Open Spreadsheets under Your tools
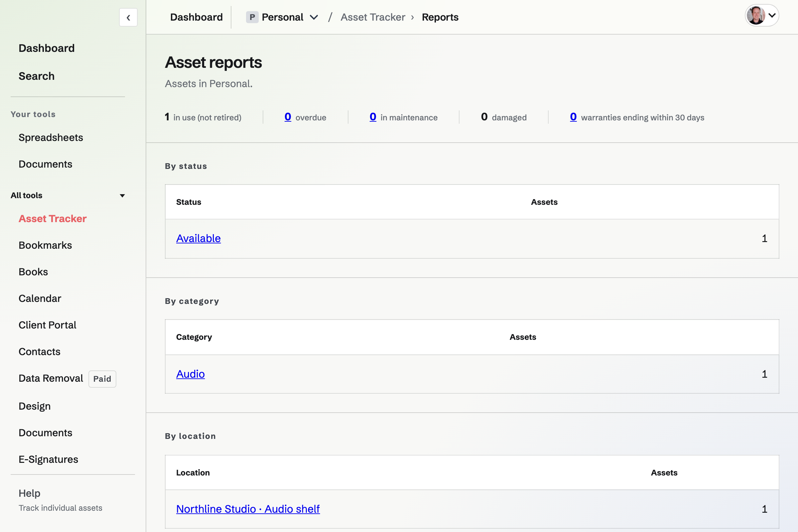Screen dimensions: 798x532 [51, 137]
